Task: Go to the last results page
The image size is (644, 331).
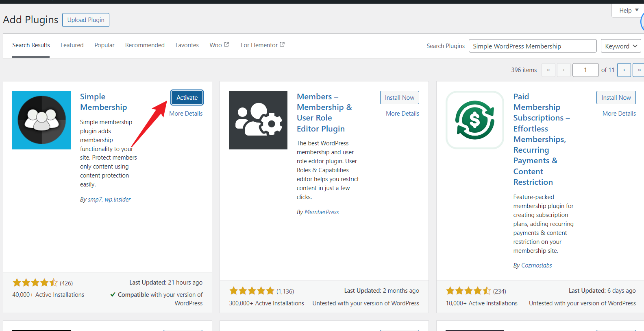Action: click(639, 70)
